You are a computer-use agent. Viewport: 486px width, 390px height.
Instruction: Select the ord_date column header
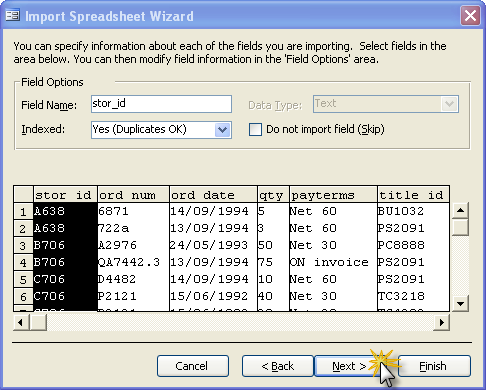(x=213, y=194)
